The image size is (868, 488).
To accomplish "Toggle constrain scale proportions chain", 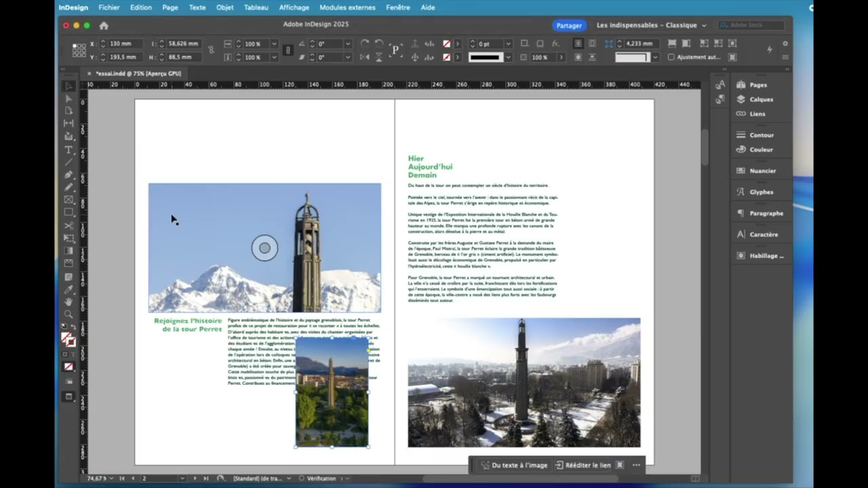I will pos(288,50).
